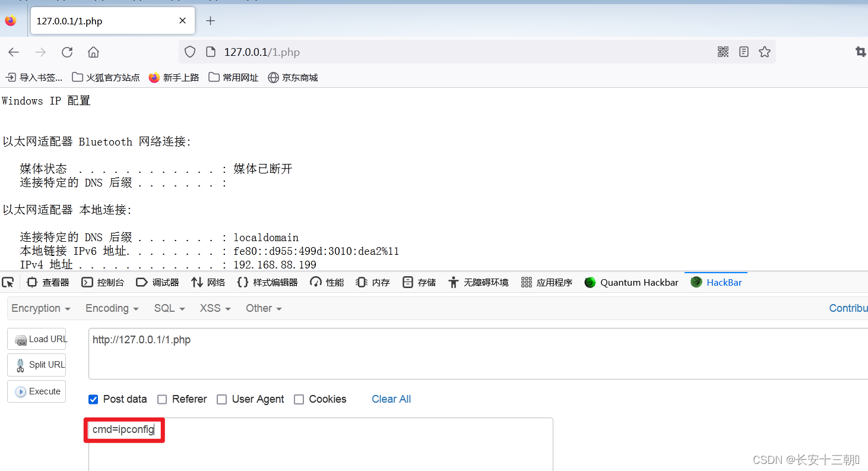The height and width of the screenshot is (471, 868).
Task: Open the browser home page icon
Action: (x=93, y=52)
